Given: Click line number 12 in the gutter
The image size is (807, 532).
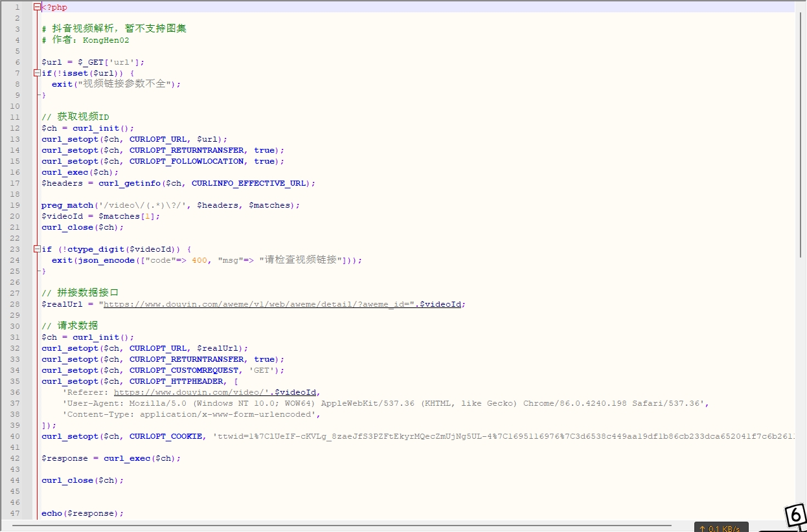Looking at the screenshot, I should coord(16,128).
